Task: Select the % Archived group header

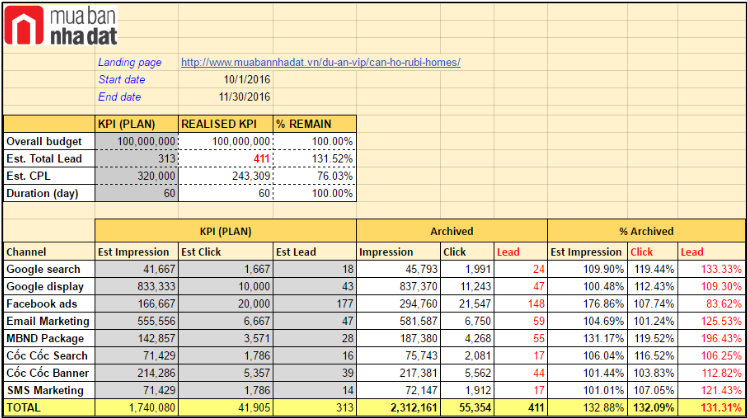Action: [645, 231]
